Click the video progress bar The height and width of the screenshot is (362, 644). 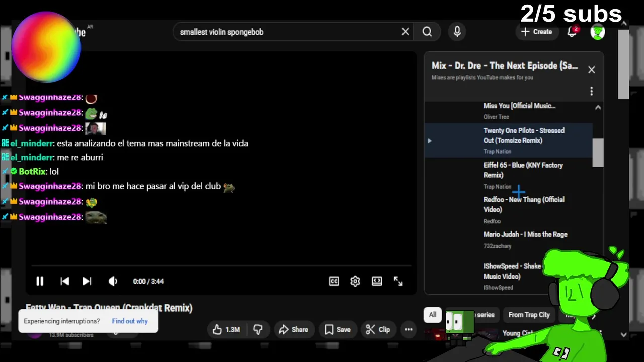pyautogui.click(x=221, y=266)
